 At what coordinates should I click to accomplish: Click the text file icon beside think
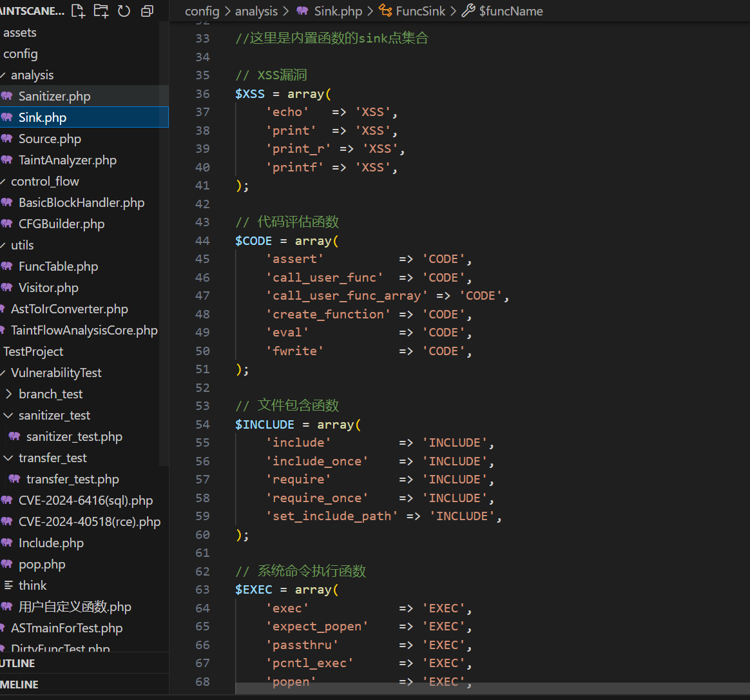click(8, 585)
